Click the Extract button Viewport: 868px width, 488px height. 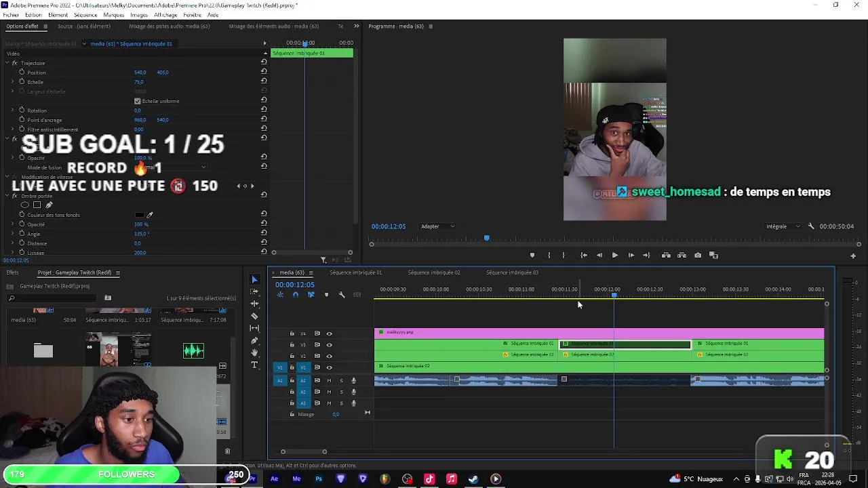[682, 256]
